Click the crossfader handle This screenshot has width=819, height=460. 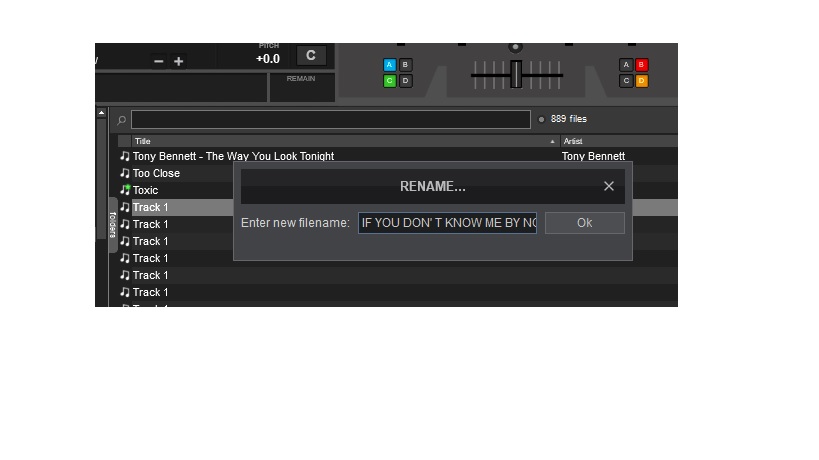click(516, 74)
